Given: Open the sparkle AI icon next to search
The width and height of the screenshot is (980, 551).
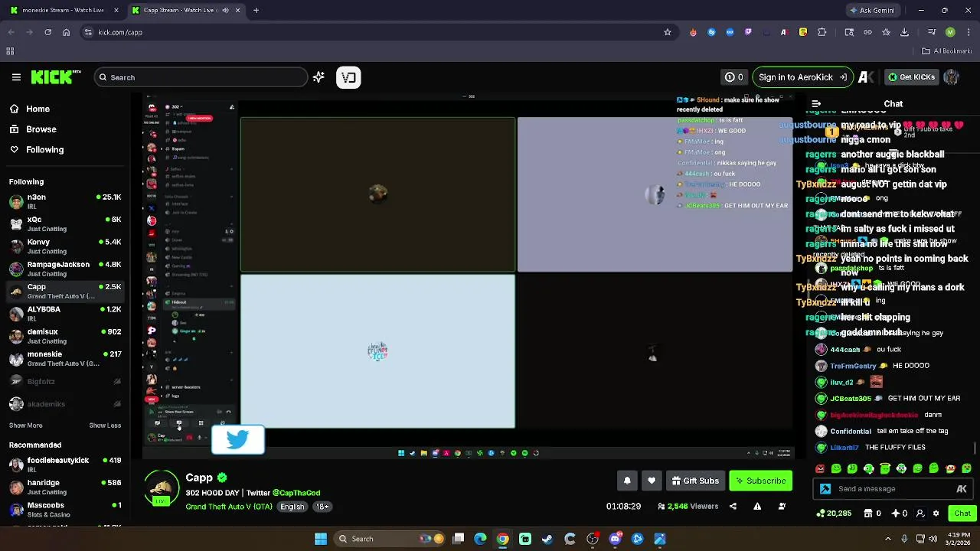Looking at the screenshot, I should [318, 77].
